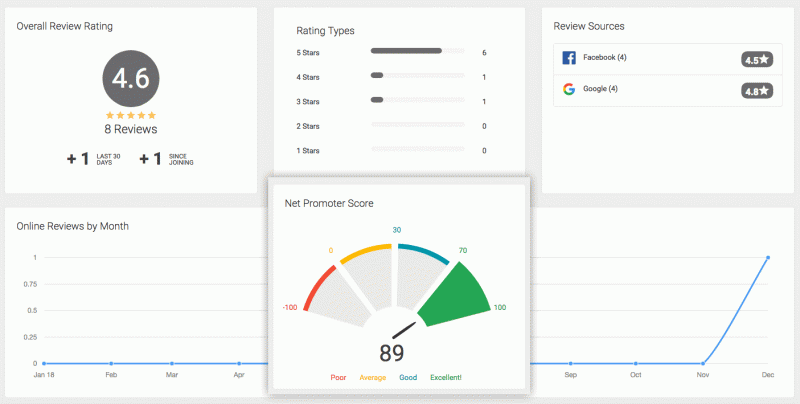Click the Oct data point on chart
This screenshot has width=800, height=404.
coord(636,364)
